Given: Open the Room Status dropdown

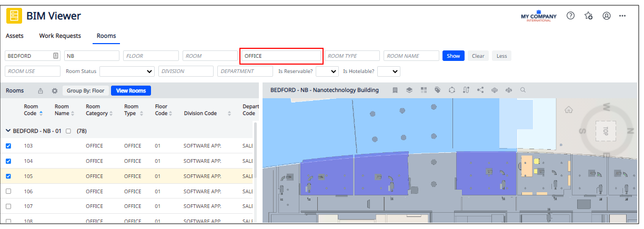Looking at the screenshot, I should (x=127, y=71).
